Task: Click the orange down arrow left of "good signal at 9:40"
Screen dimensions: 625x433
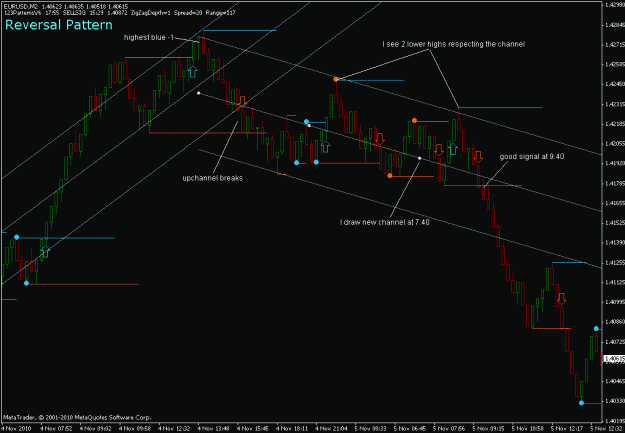Action: [x=478, y=157]
